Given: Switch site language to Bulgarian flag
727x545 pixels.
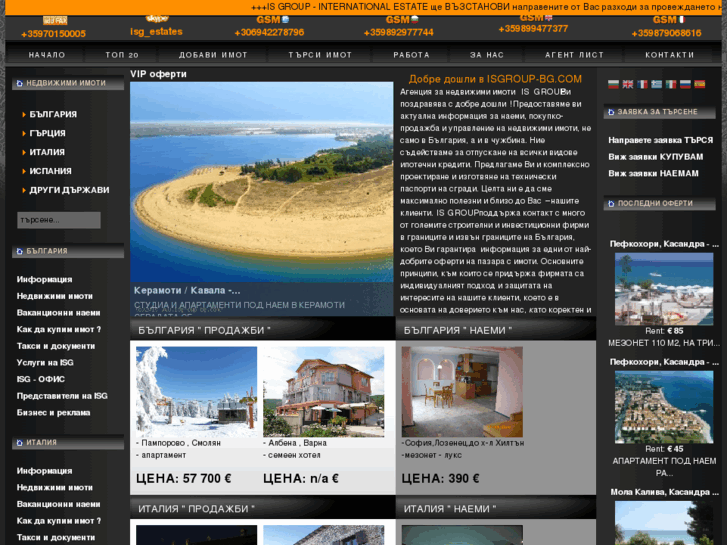Looking at the screenshot, I should coord(613,84).
